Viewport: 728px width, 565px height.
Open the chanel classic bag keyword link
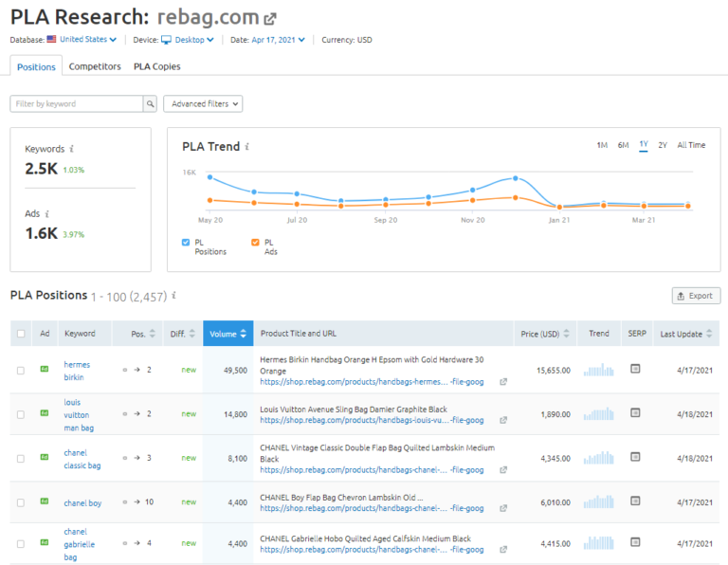(x=82, y=459)
